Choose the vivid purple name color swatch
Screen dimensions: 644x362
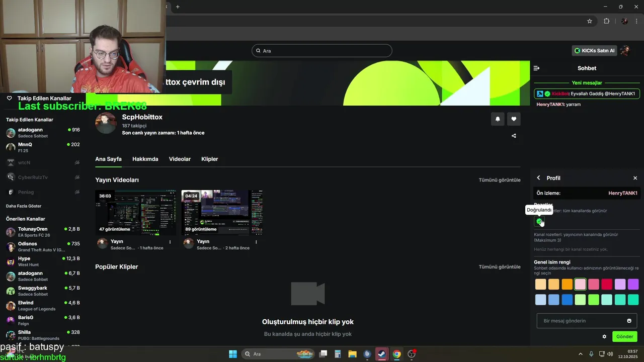click(x=633, y=284)
